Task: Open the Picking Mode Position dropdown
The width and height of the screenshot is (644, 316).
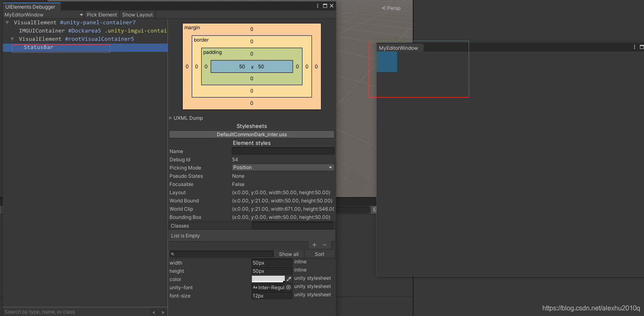Action: 283,167
